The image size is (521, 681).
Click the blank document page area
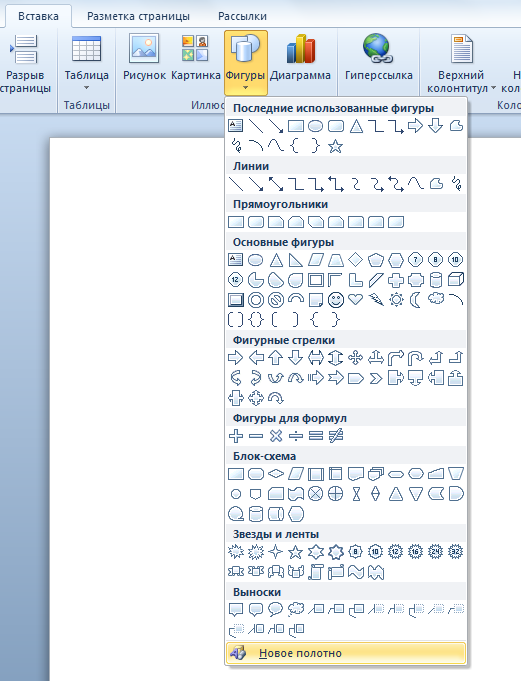[x=137, y=408]
